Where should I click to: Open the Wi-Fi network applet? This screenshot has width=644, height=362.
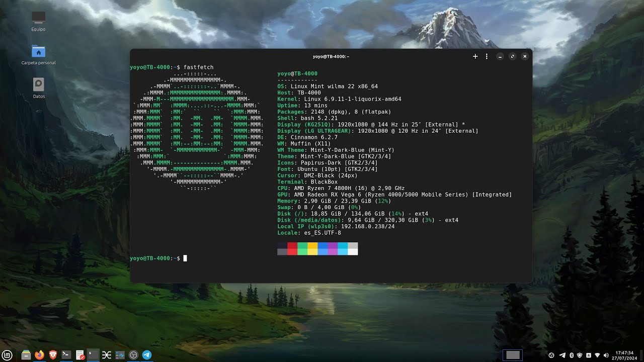[x=597, y=355]
